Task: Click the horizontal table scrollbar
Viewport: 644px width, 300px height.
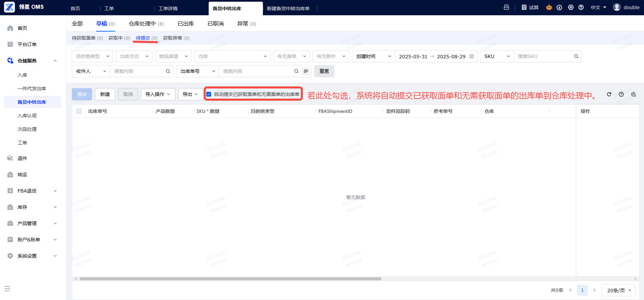Action: point(230,279)
